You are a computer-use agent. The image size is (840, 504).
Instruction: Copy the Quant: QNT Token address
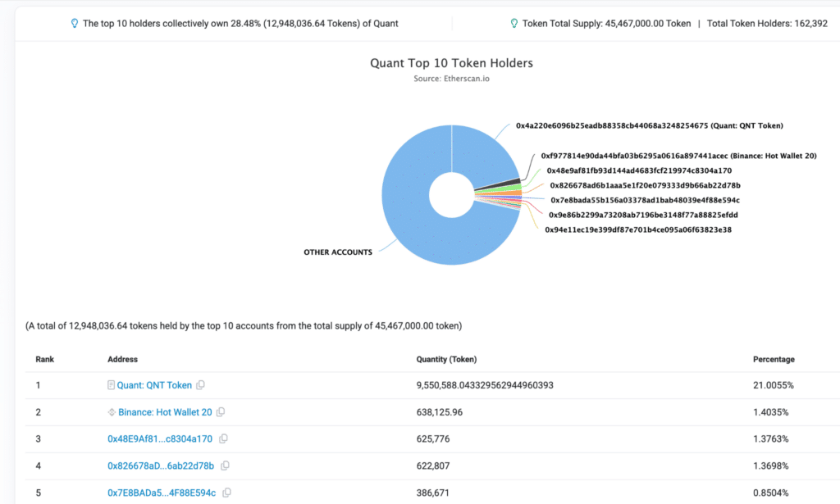[200, 385]
